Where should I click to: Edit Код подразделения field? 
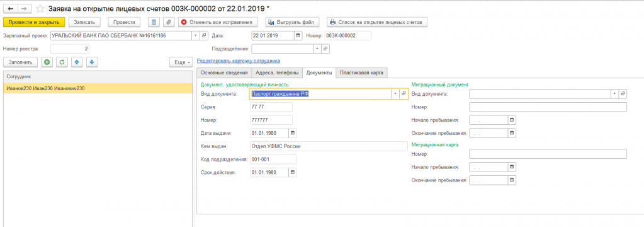tap(273, 159)
